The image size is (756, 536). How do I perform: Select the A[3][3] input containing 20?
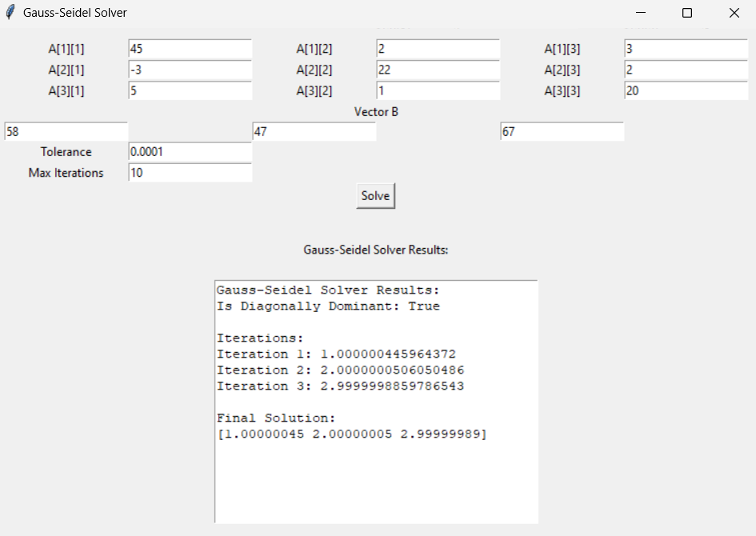(686, 90)
